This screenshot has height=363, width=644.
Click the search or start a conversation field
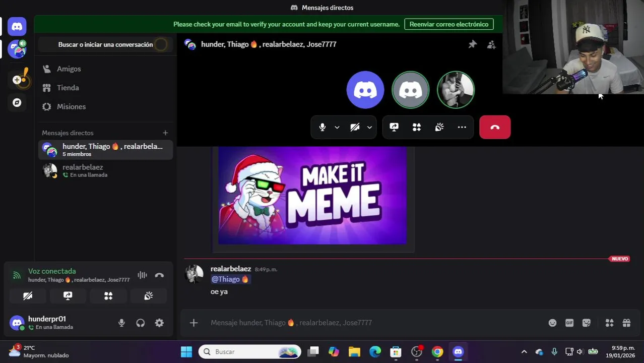coord(106,44)
